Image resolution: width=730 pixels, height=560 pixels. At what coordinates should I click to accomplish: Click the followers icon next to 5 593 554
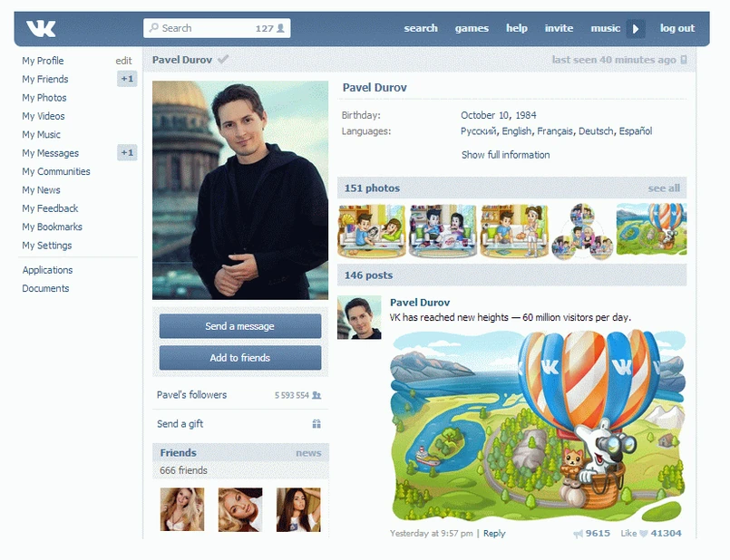pyautogui.click(x=316, y=395)
